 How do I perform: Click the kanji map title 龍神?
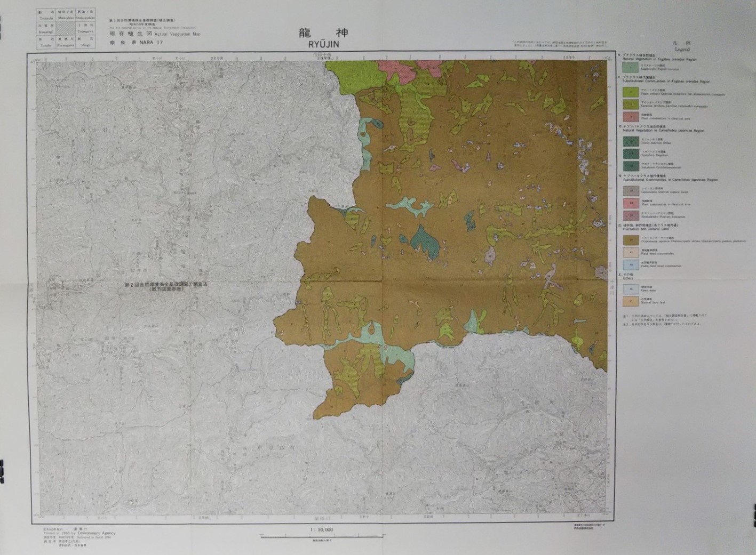(324, 33)
